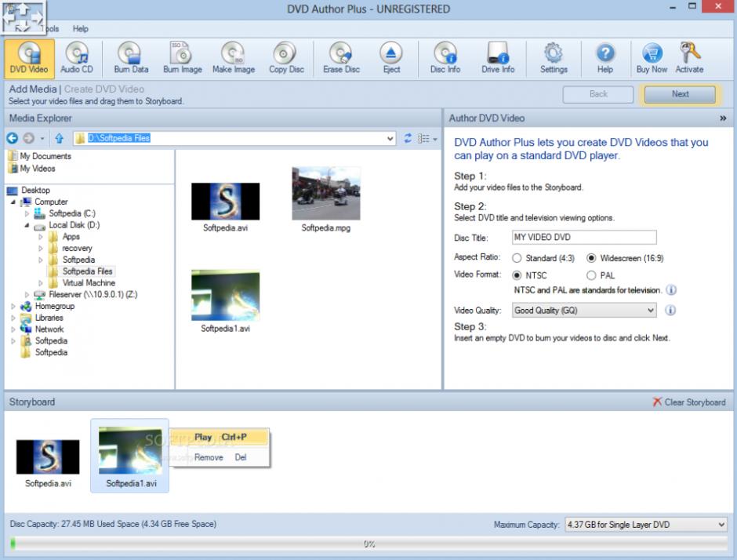Collapse the Computer tree node
The width and height of the screenshot is (737, 560).
13,202
